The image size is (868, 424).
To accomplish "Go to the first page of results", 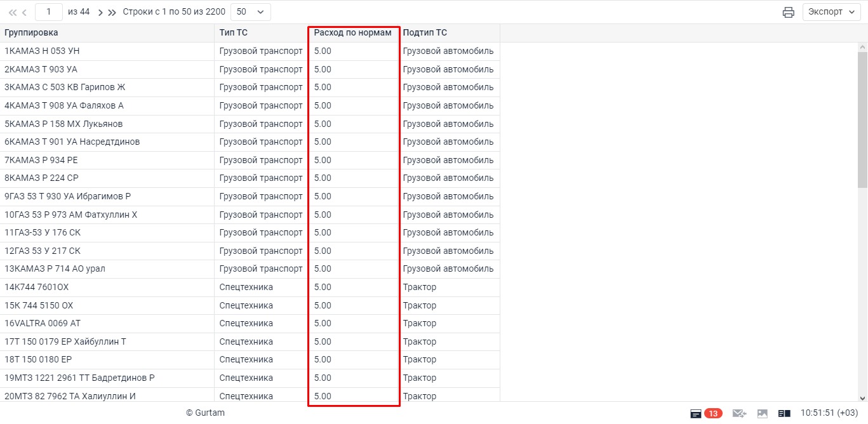I will [x=12, y=12].
